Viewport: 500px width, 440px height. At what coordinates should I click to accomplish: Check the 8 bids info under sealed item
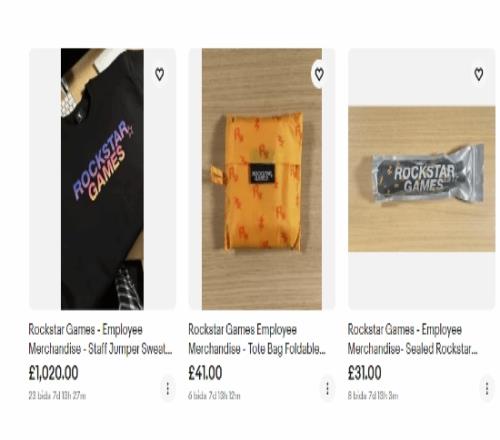[x=373, y=396]
